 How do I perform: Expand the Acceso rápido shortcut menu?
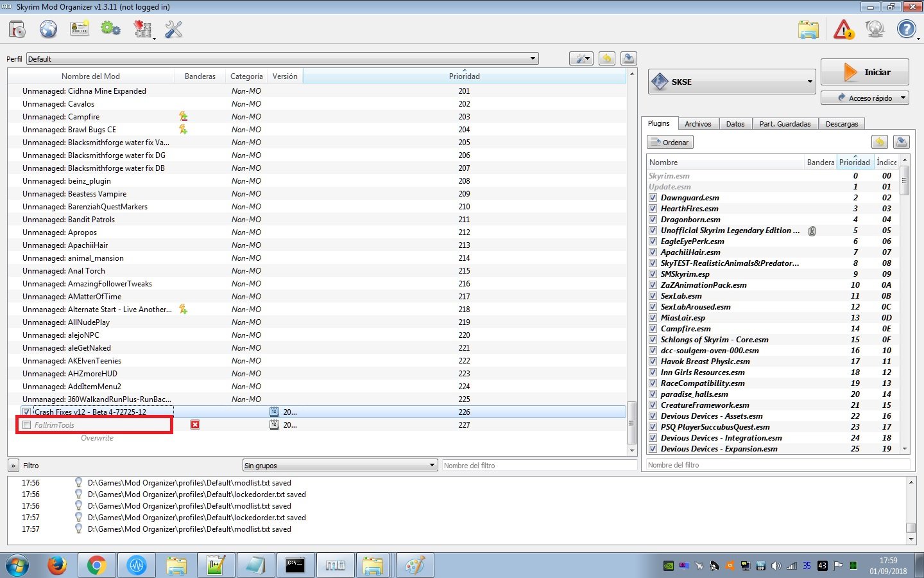pyautogui.click(x=865, y=98)
